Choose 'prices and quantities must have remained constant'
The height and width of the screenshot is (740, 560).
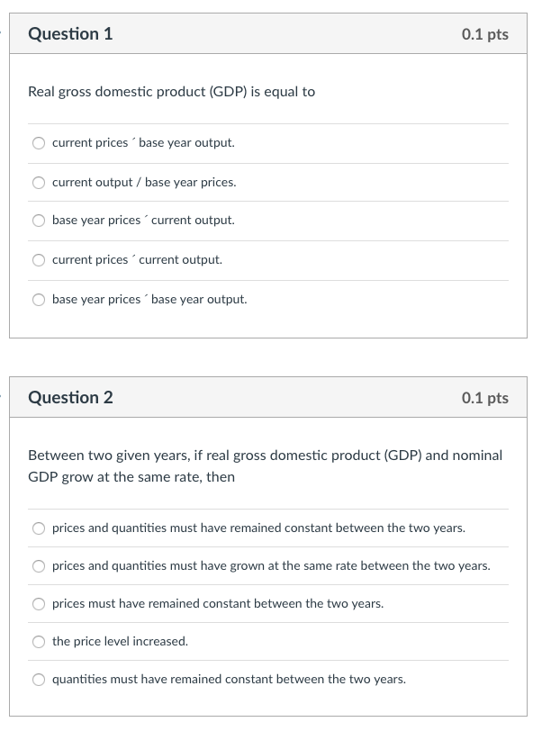(x=39, y=528)
